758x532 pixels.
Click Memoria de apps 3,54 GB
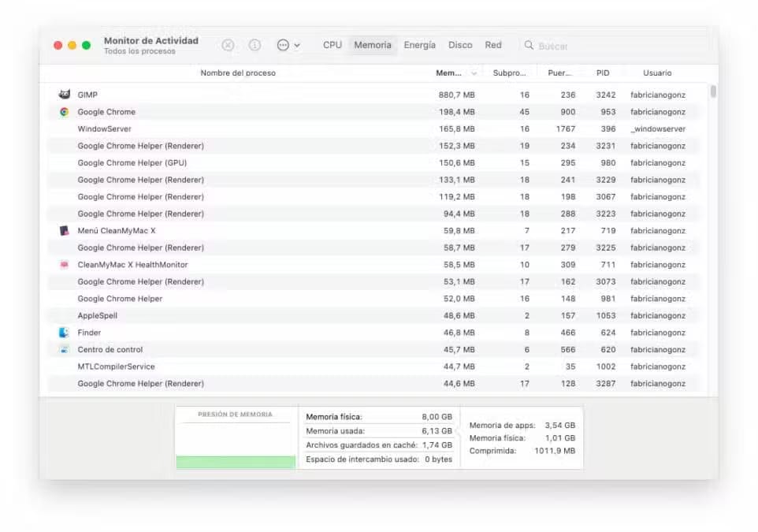(x=522, y=425)
